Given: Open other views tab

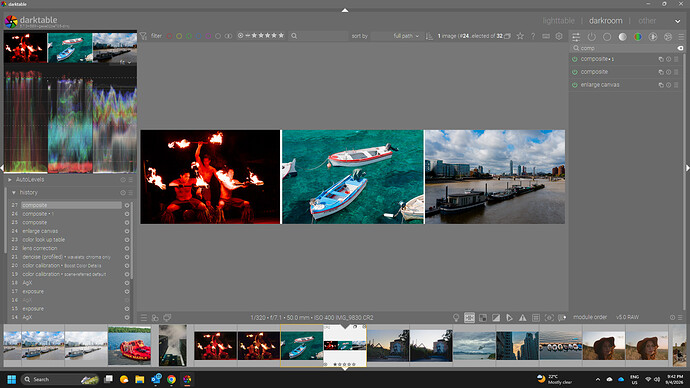Looking at the screenshot, I should 647,21.
